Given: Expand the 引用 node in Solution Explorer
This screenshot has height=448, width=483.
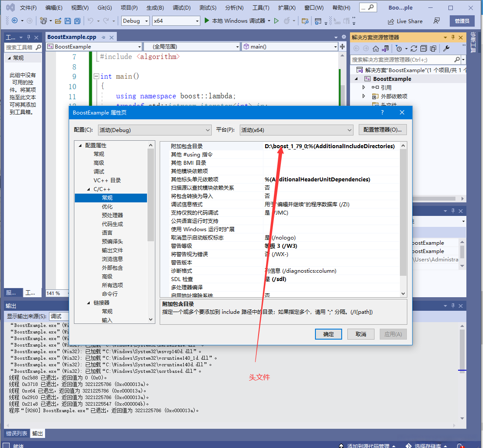Looking at the screenshot, I should (364, 87).
